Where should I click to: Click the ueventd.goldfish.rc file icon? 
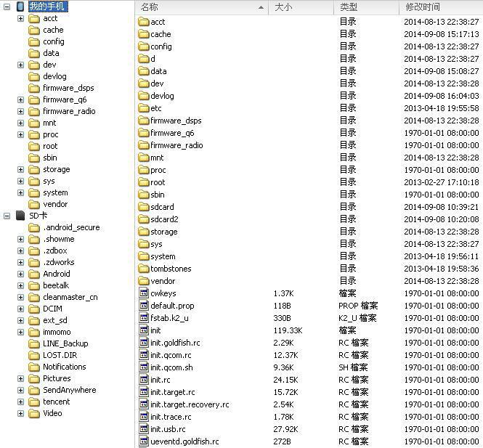pos(144,441)
